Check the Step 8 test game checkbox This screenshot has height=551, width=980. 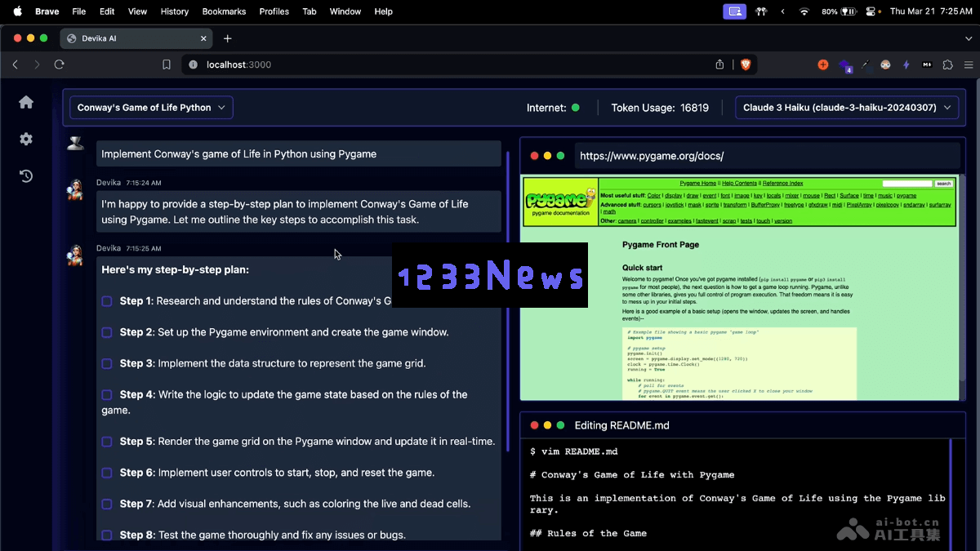pos(107,535)
